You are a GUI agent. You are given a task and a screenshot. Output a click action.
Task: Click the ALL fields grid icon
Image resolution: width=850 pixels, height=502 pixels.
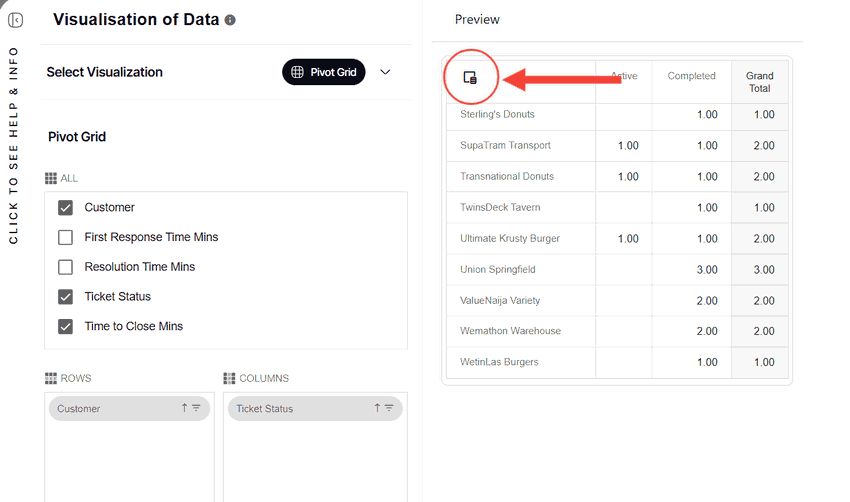tap(51, 178)
